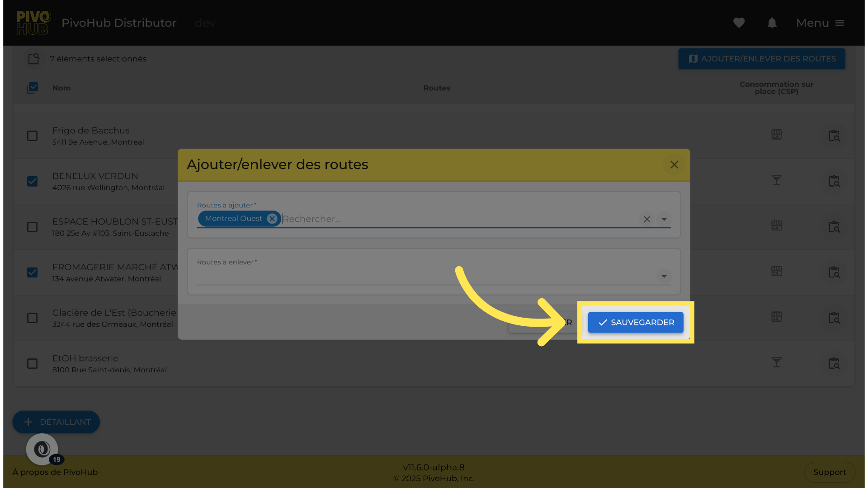Open the notifications bell
This screenshot has height=488, width=868.
(x=772, y=23)
